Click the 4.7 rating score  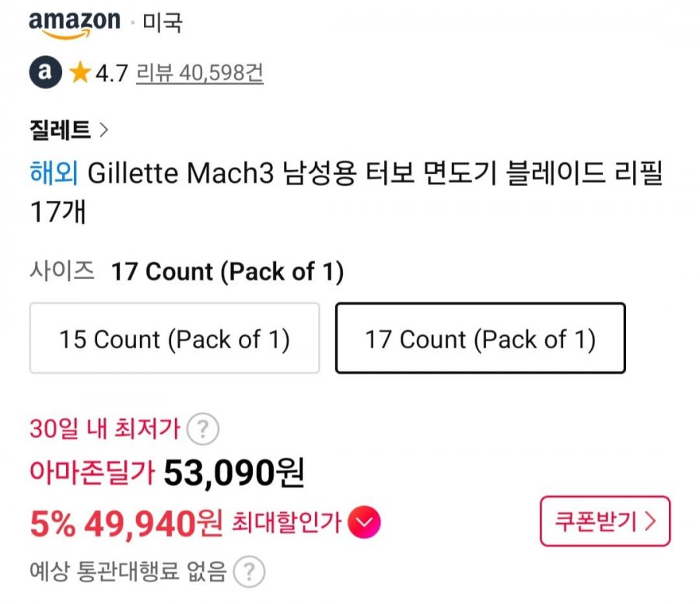pyautogui.click(x=111, y=74)
